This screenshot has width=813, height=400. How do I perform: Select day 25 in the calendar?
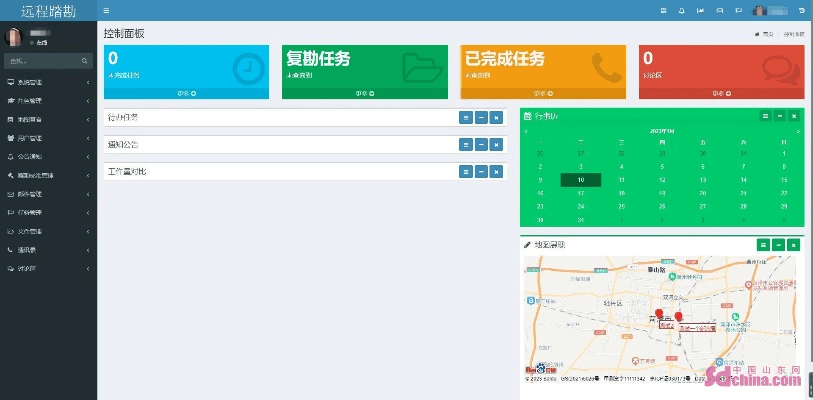coord(622,206)
